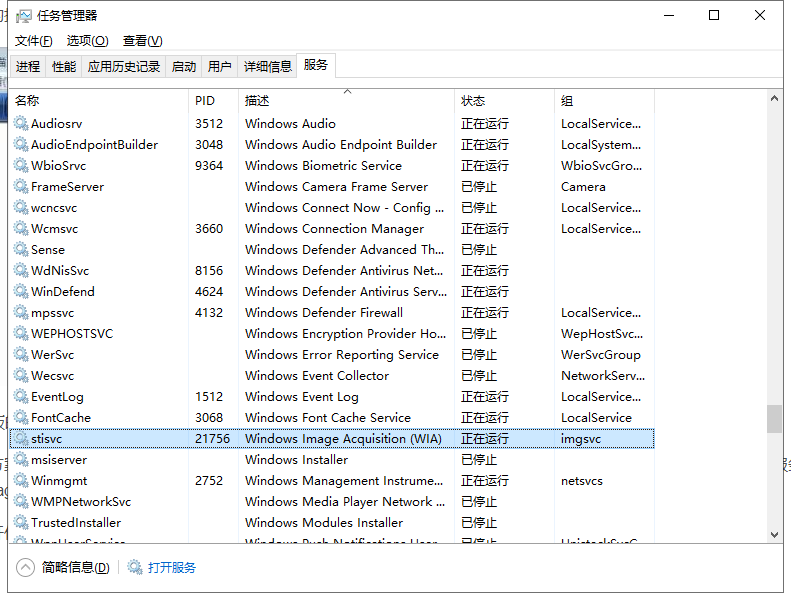Viewport: 791px width, 600px height.
Task: Click the netsvcs group cell
Action: 582,481
